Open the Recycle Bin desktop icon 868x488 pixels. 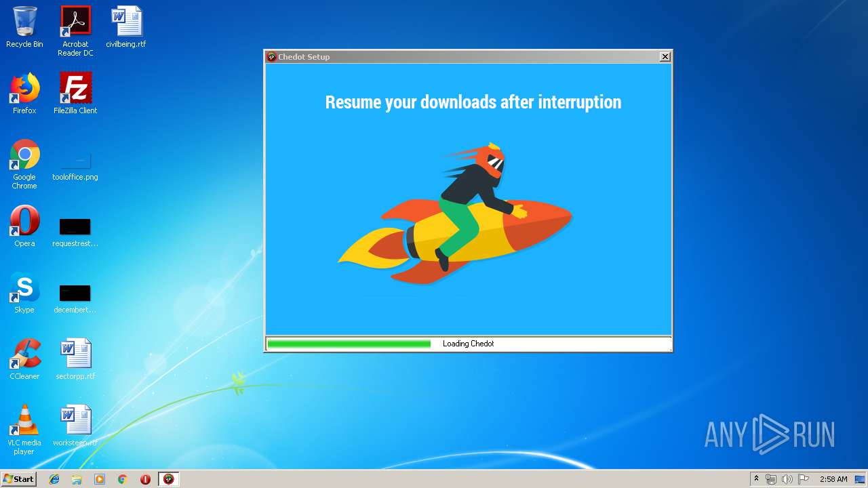(x=24, y=27)
